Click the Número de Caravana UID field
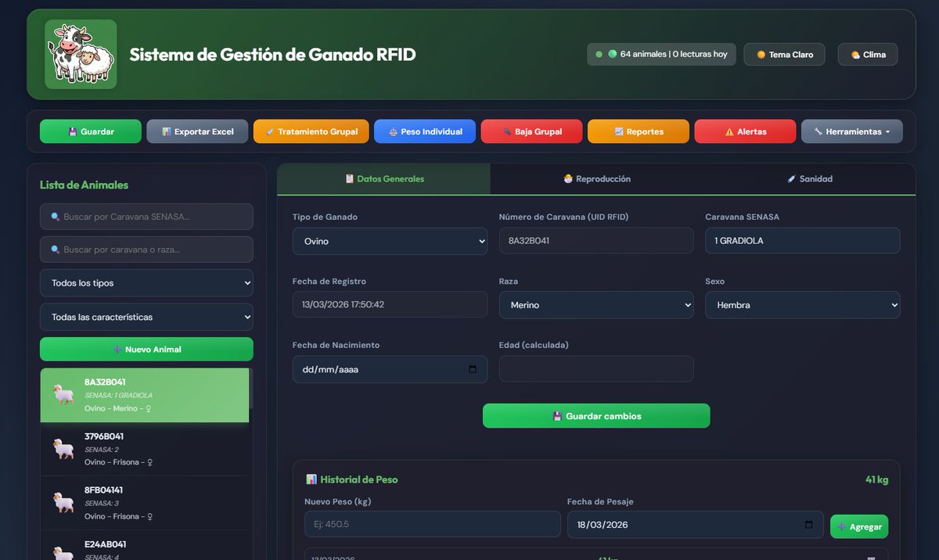 596,241
